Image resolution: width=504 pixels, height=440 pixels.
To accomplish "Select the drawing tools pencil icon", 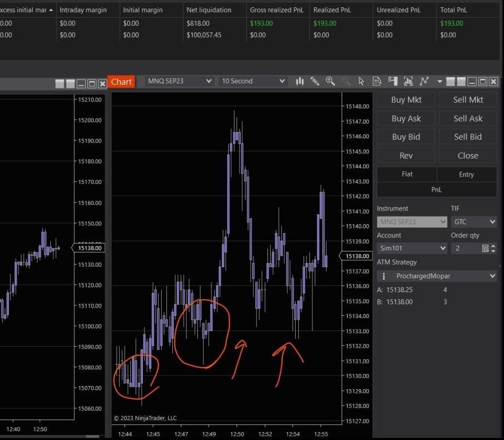I will 315,81.
